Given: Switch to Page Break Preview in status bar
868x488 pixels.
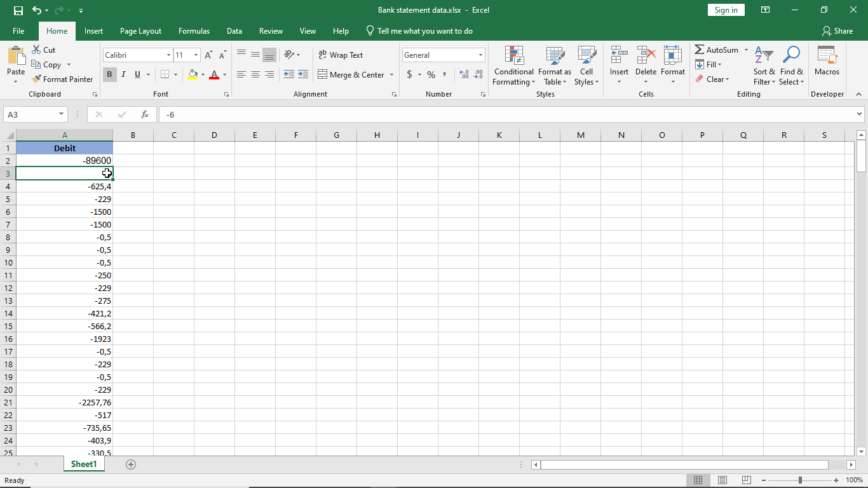Looking at the screenshot, I should click(746, 480).
